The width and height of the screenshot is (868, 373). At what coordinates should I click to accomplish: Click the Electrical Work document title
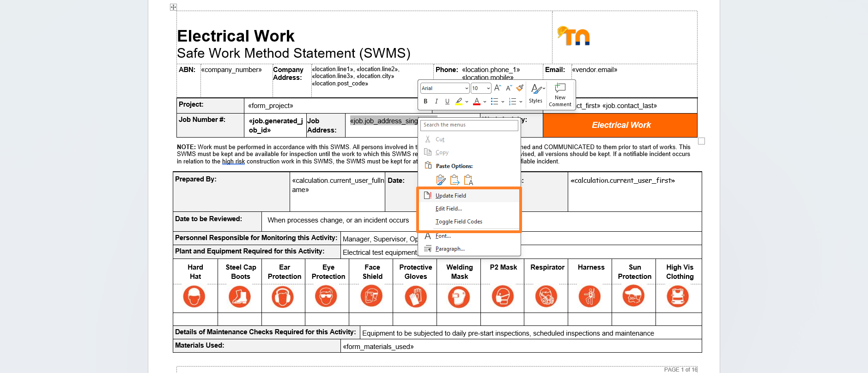click(x=236, y=36)
